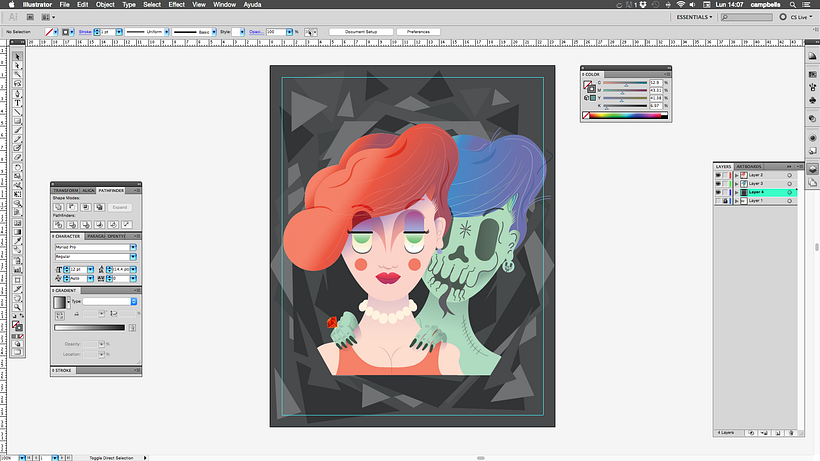Image resolution: width=820 pixels, height=461 pixels.
Task: Select the Paintbrush tool
Action: point(17,130)
